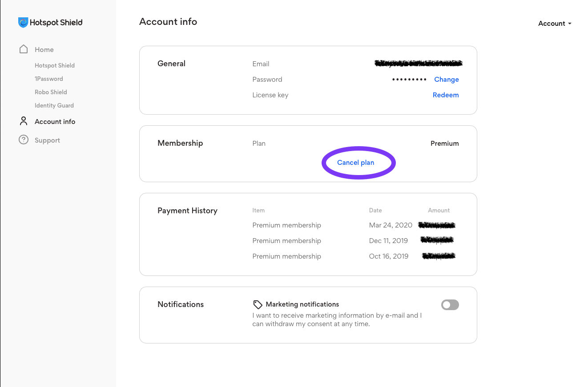
Task: Select Account info in sidebar
Action: [55, 122]
